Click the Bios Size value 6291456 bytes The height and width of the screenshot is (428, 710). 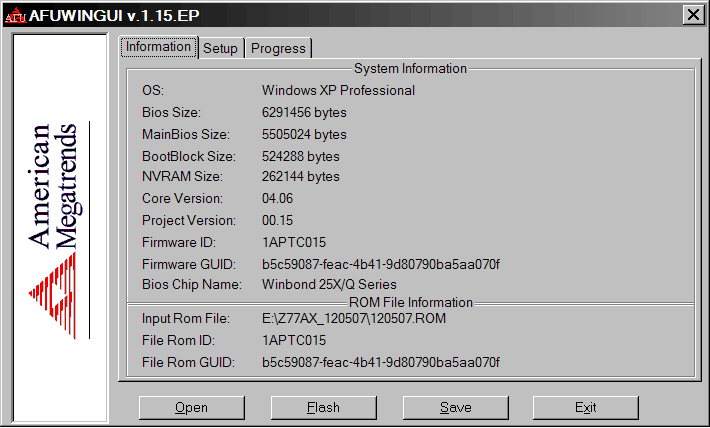tap(304, 112)
